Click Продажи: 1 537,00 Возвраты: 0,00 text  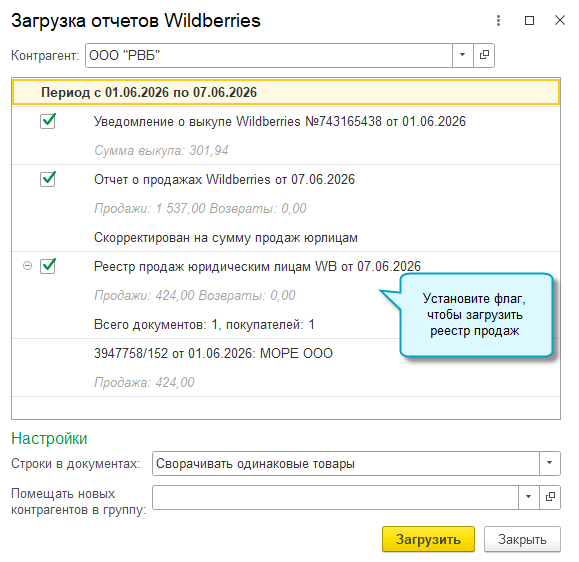tap(200, 209)
